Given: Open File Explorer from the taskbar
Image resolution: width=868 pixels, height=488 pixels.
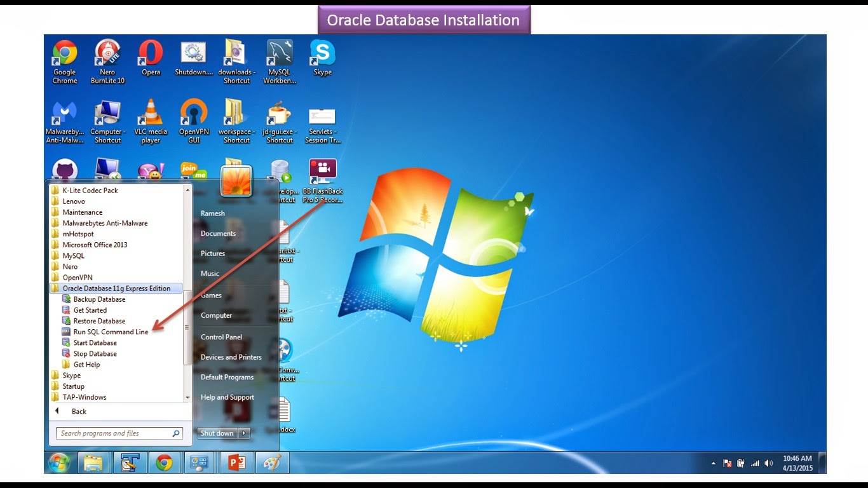Looking at the screenshot, I should point(93,463).
